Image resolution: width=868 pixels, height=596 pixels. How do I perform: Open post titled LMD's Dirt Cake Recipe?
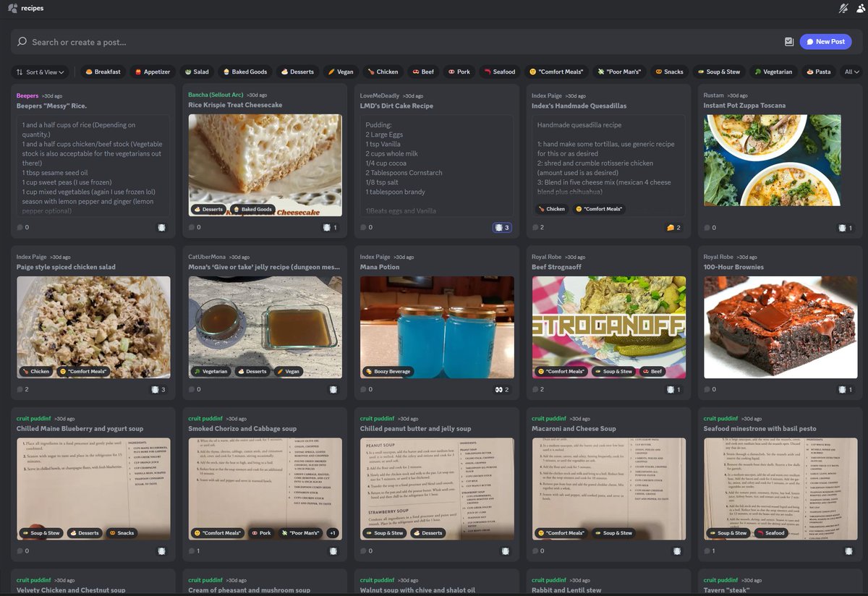pyautogui.click(x=396, y=106)
